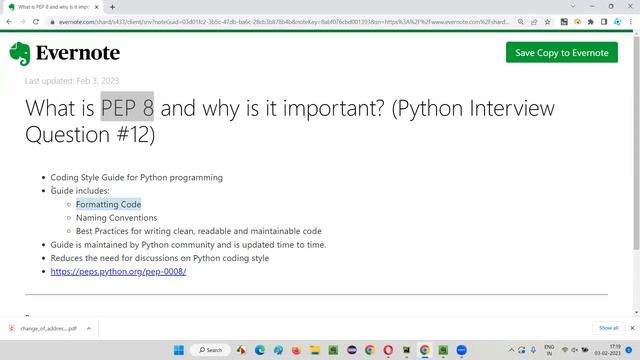Reload the Evernote page
Screen dimensions: 640x360
pos(36,22)
